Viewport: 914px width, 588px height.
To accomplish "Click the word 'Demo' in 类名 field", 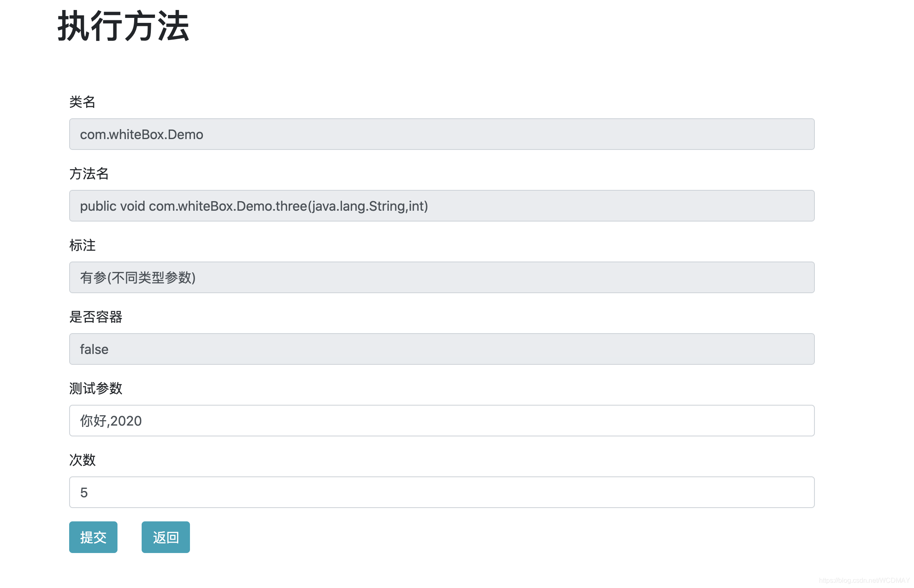I will [x=185, y=135].
